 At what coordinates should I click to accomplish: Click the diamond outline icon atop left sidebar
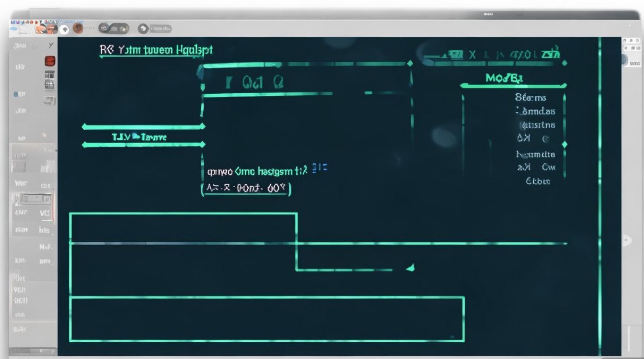tap(34, 46)
